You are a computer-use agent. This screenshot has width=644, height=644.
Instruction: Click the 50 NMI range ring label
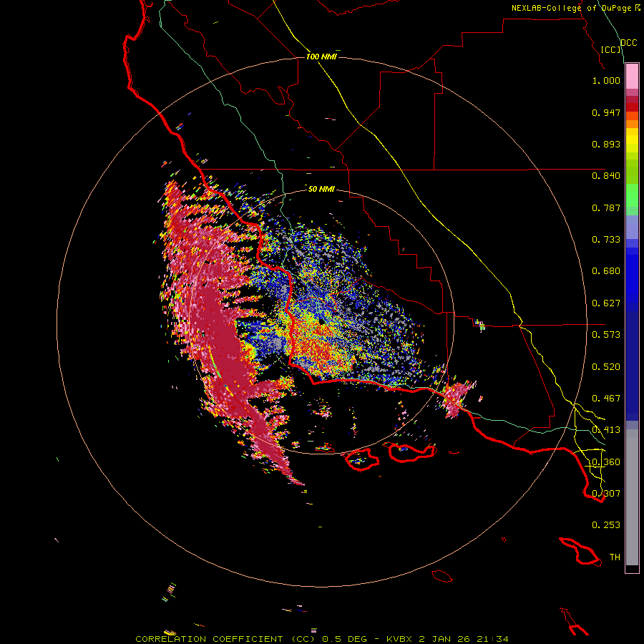[x=321, y=189]
